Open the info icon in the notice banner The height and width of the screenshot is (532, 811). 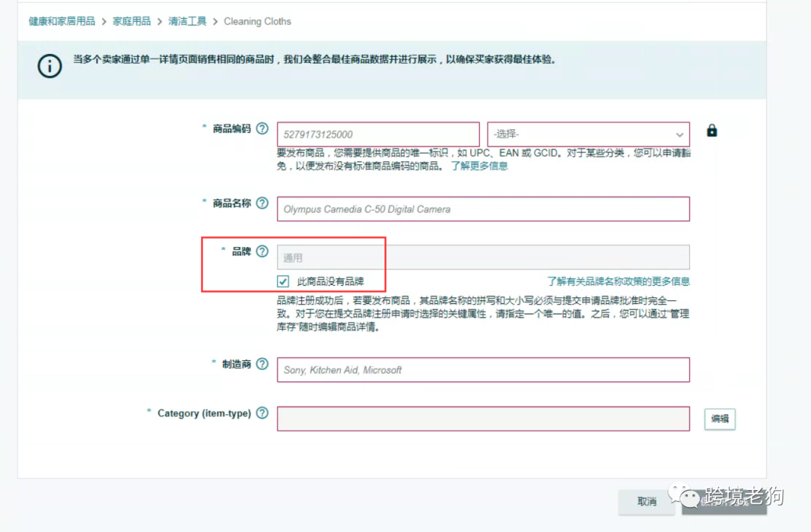[x=49, y=66]
